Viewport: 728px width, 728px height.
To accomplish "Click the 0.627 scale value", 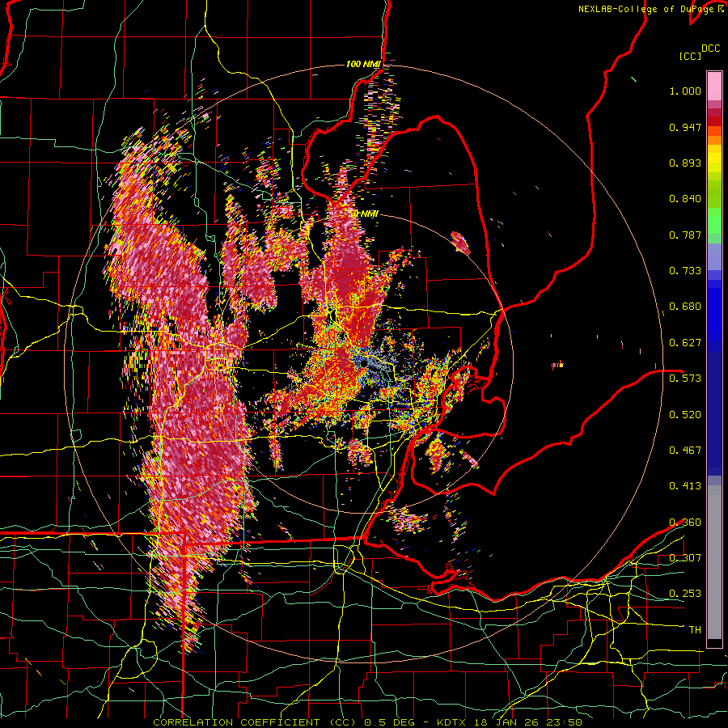I will [685, 343].
